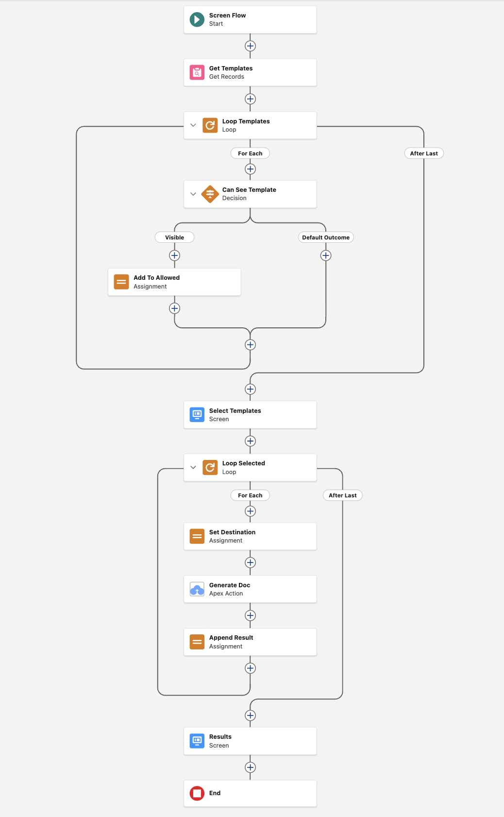Collapse the Loop Templates chevron
Image resolution: width=504 pixels, height=817 pixels.
193,125
